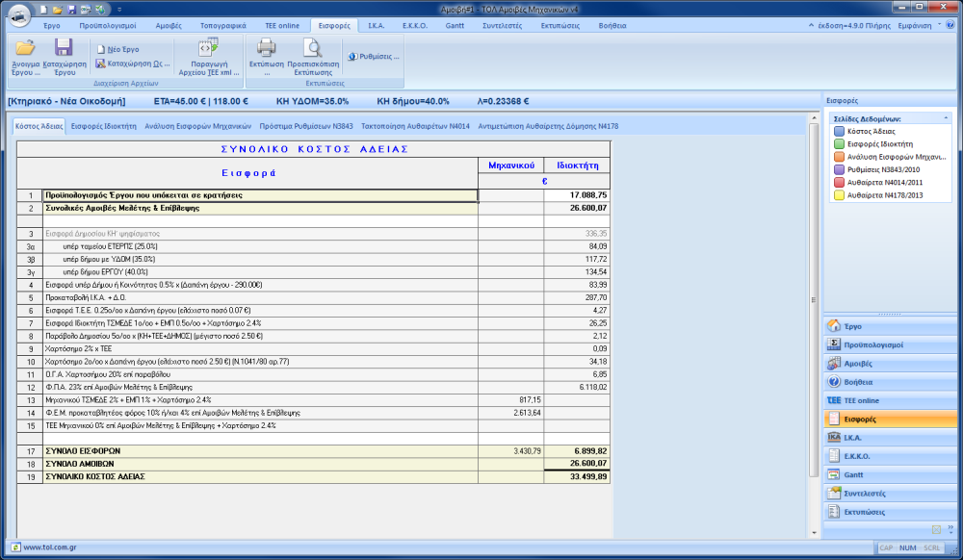The height and width of the screenshot is (560, 963).
Task: Switch to the Ε.Κ.Κ.Ο. ribbon tab
Action: pyautogui.click(x=414, y=26)
